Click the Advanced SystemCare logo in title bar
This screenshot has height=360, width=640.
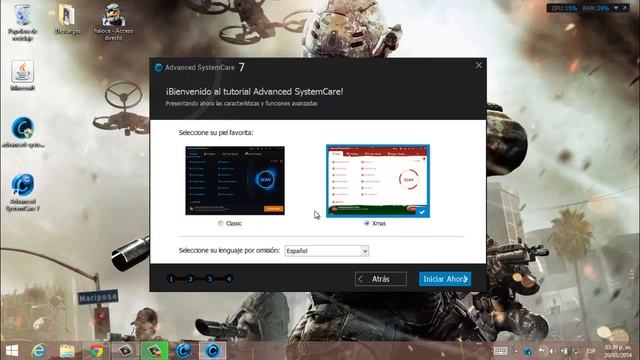[158, 68]
